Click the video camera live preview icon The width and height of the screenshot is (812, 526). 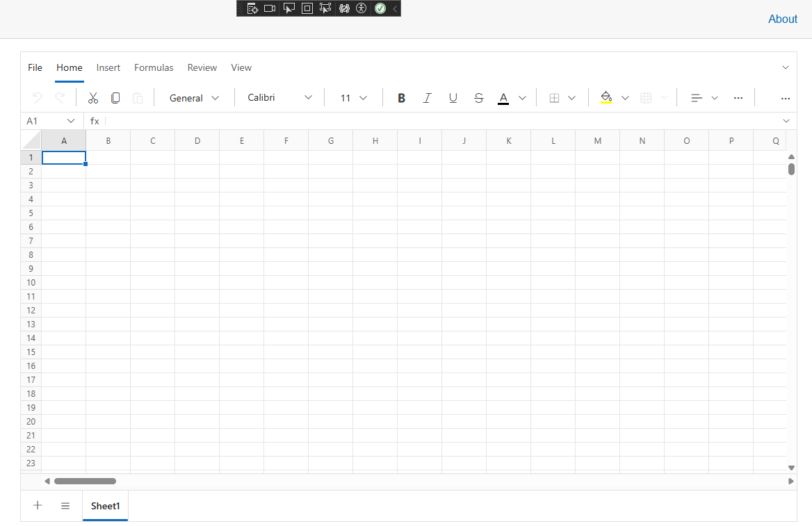coord(270,8)
